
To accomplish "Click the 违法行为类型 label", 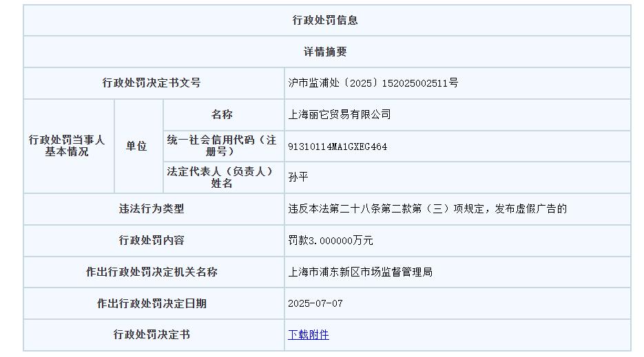I will point(152,209).
